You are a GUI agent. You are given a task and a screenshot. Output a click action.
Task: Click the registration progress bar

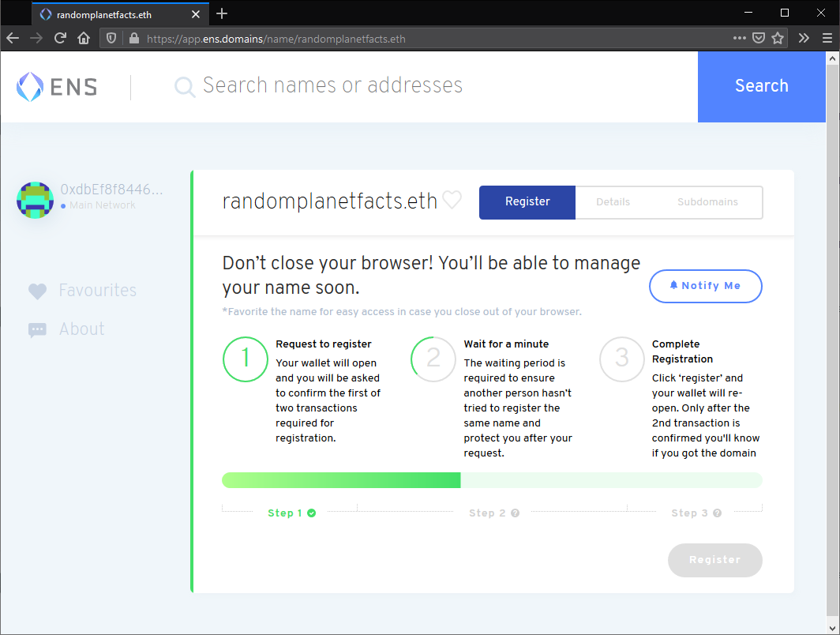492,479
